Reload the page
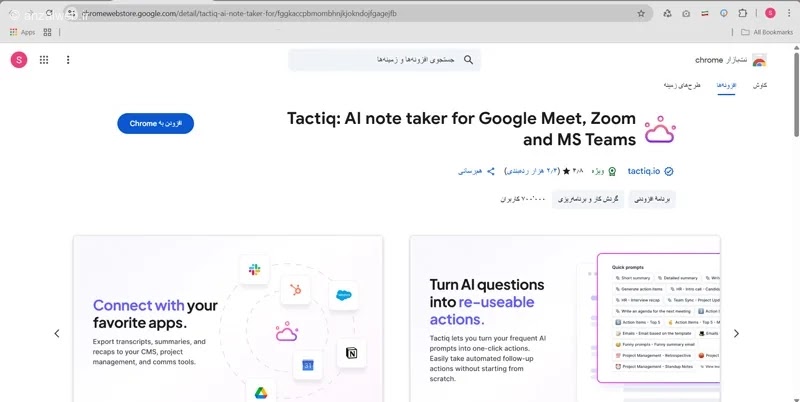The height and width of the screenshot is (402, 800). click(x=49, y=14)
